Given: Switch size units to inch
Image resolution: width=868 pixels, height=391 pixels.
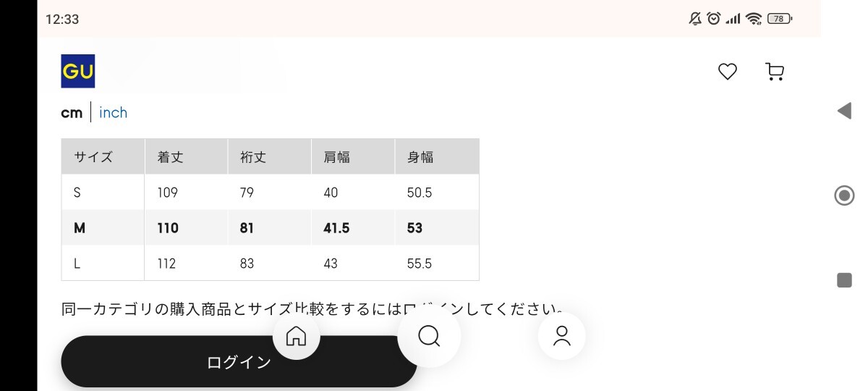Looking at the screenshot, I should (113, 112).
